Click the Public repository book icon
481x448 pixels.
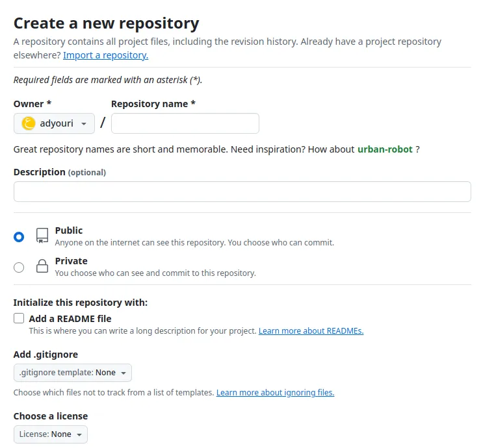(x=42, y=235)
